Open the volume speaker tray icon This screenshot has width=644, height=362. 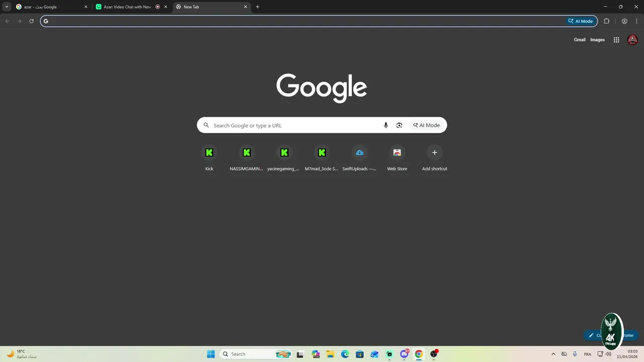click(x=608, y=354)
